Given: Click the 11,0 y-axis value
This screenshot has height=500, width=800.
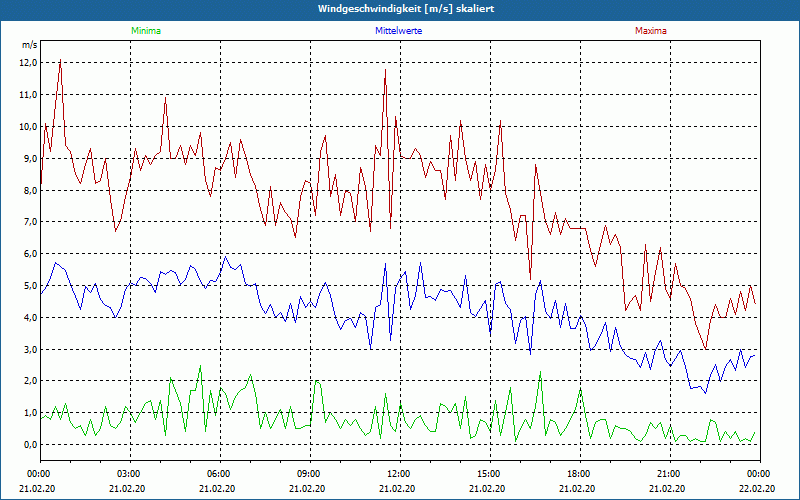Looking at the screenshot, I should coord(29,94).
